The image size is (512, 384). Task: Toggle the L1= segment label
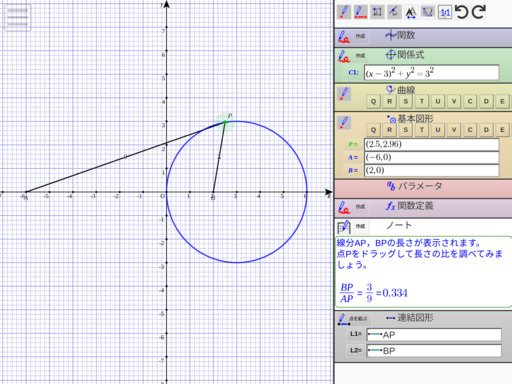[x=356, y=334]
